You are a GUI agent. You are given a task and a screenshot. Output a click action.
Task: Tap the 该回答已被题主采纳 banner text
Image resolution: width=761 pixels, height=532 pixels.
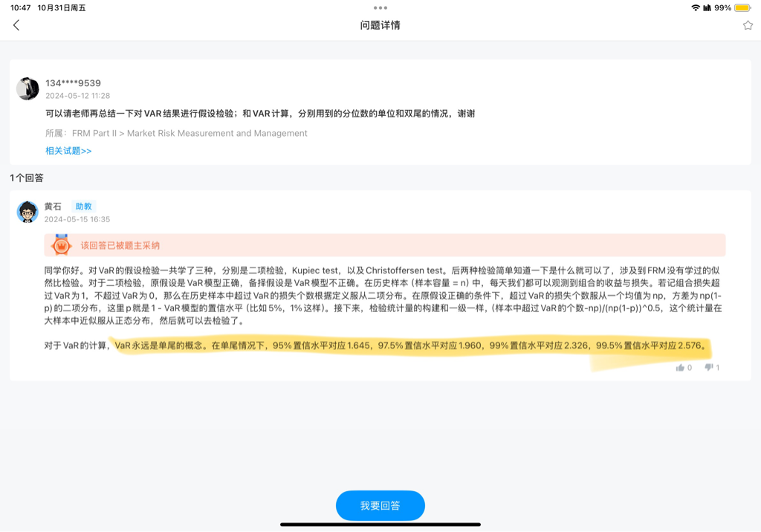point(120,246)
